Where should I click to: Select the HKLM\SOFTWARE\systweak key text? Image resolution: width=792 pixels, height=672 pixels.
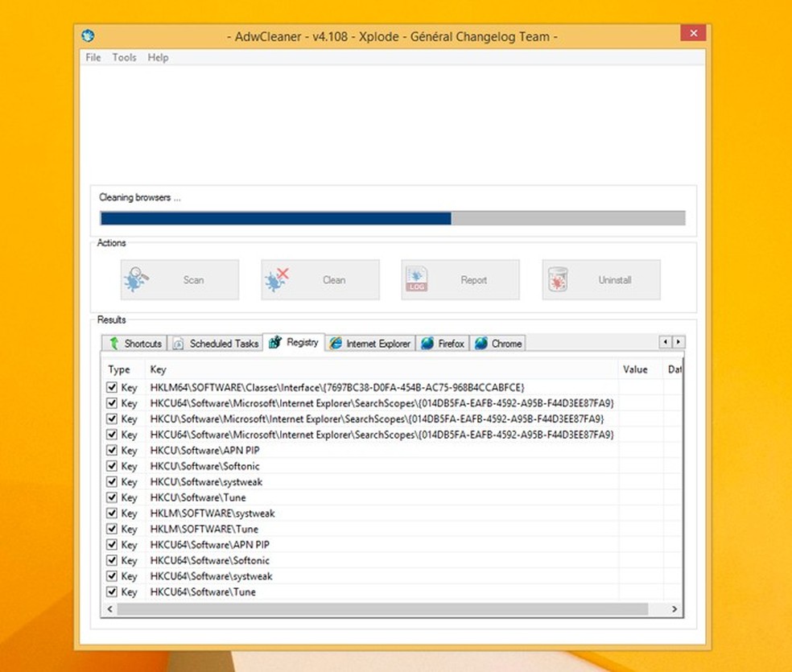point(212,513)
